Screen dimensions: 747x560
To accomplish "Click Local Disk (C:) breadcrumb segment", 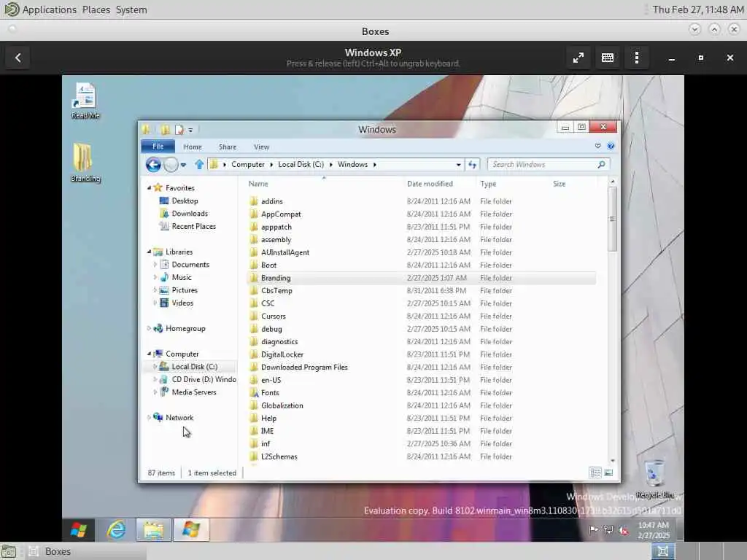I will pos(301,164).
